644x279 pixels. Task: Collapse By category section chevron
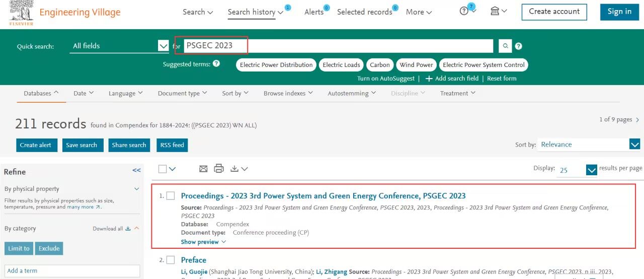136,228
